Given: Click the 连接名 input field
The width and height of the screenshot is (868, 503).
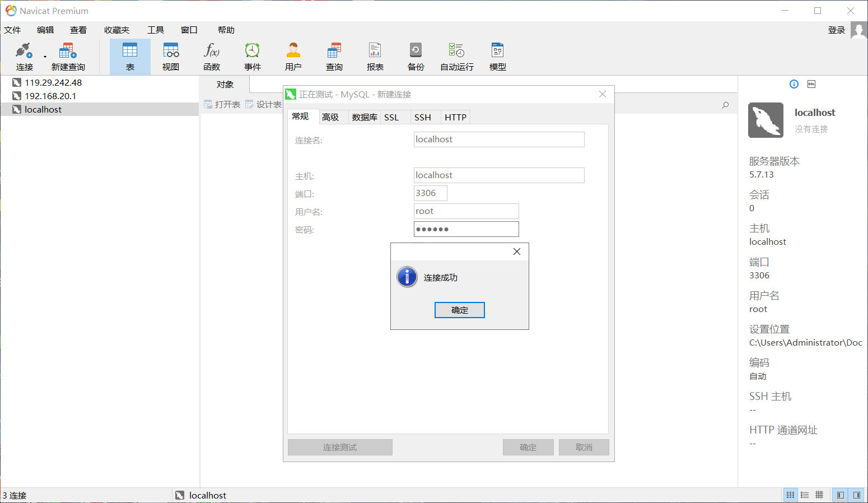Looking at the screenshot, I should 499,139.
